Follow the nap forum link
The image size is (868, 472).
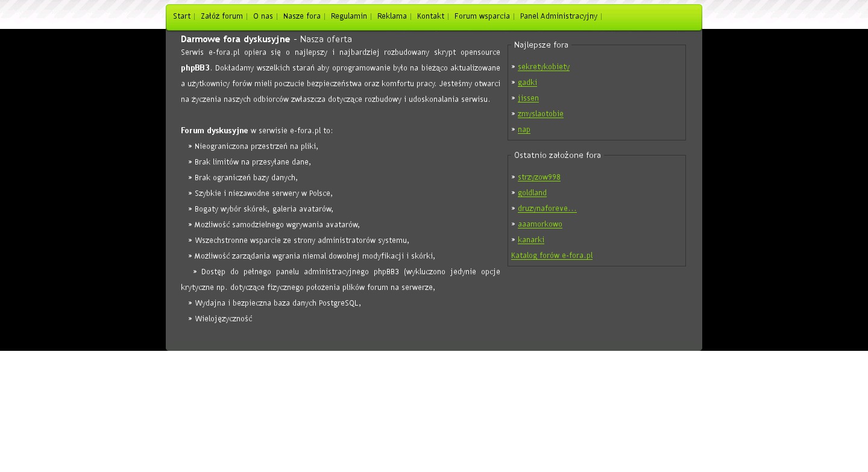(x=524, y=130)
